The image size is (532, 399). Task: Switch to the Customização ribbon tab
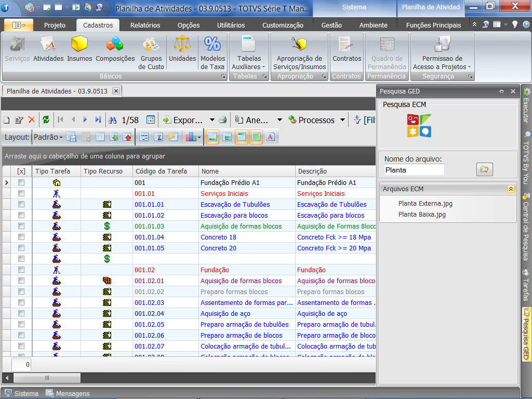[283, 25]
